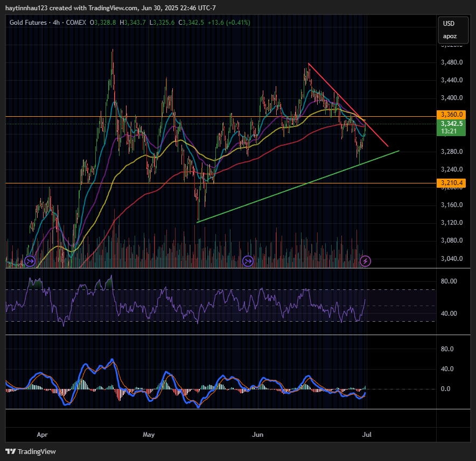Viewport: 476px width, 461px height.
Task: Click the apoz label under USD
Action: [450, 36]
